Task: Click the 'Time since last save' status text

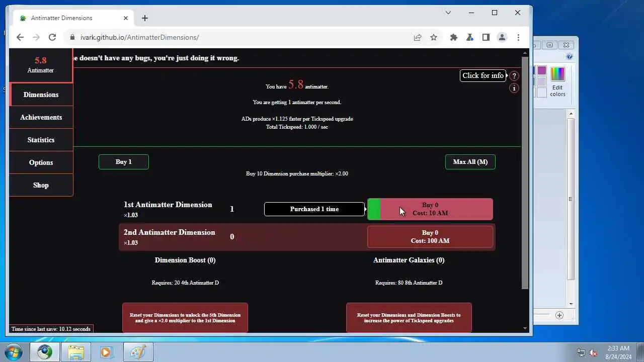Action: point(51,329)
